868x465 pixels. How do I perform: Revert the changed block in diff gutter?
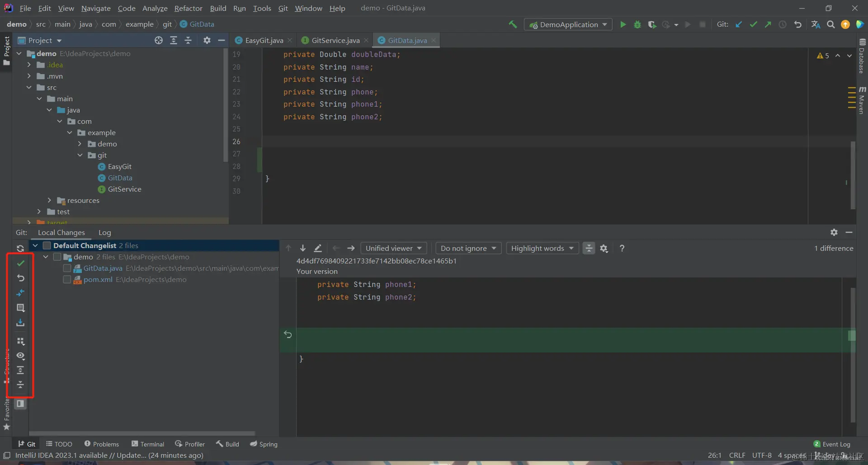pyautogui.click(x=288, y=334)
